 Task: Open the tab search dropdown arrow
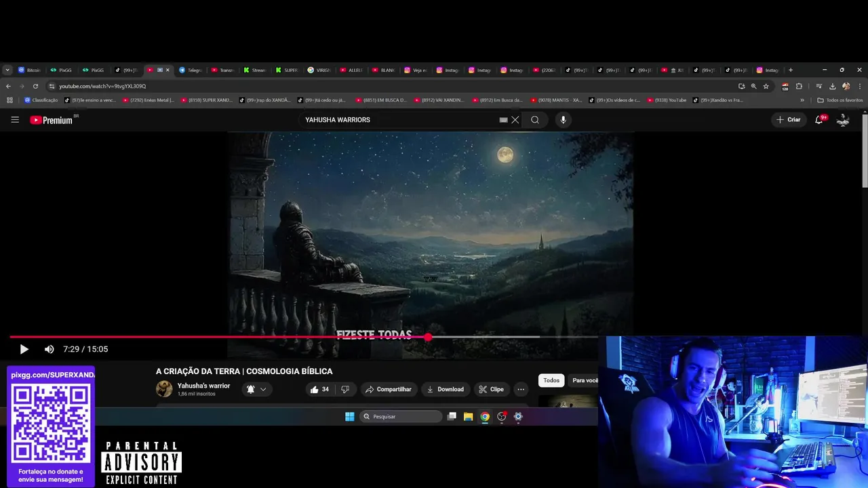click(x=7, y=70)
